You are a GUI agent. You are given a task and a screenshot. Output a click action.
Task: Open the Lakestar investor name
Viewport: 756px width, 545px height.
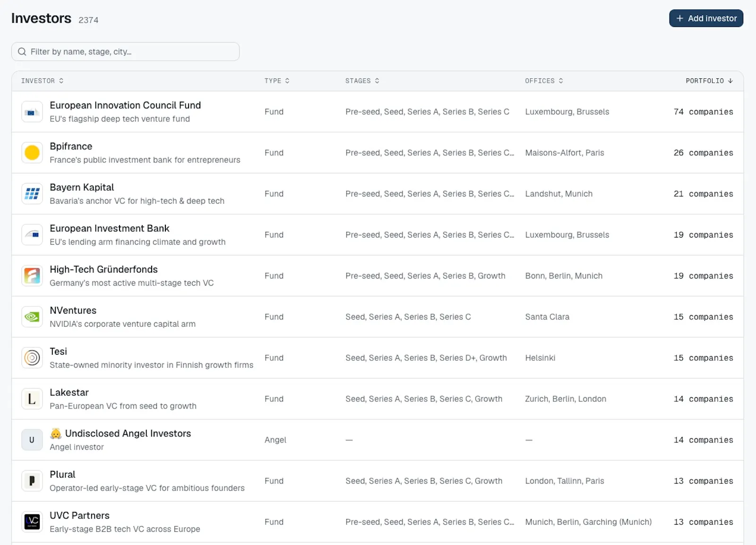click(69, 392)
